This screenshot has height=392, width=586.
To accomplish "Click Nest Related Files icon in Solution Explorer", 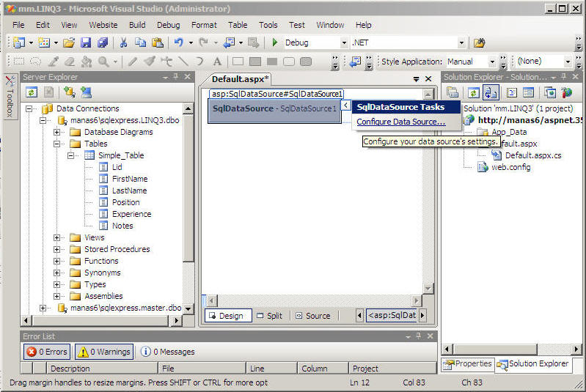I will click(x=491, y=92).
